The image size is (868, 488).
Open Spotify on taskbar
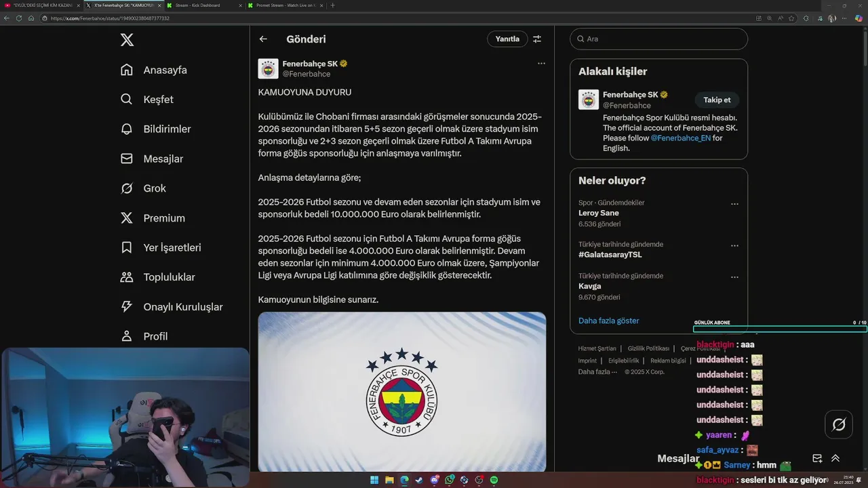(494, 480)
